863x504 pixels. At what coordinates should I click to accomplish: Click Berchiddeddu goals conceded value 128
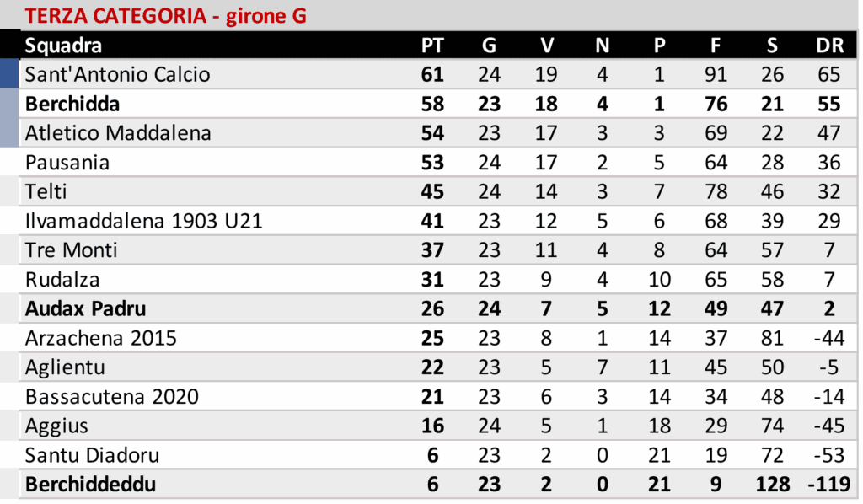(772, 485)
